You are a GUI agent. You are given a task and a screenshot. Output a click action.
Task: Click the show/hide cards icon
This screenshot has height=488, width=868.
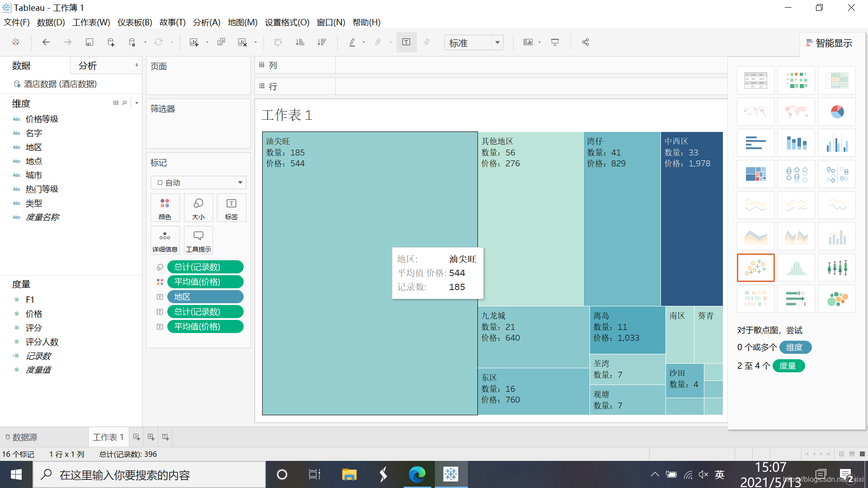(x=528, y=42)
